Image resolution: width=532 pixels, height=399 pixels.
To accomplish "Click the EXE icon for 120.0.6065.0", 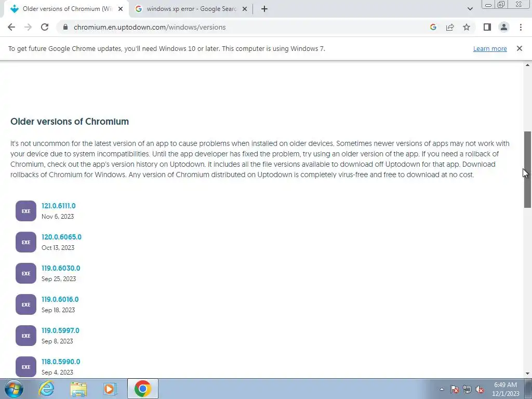I will [26, 242].
